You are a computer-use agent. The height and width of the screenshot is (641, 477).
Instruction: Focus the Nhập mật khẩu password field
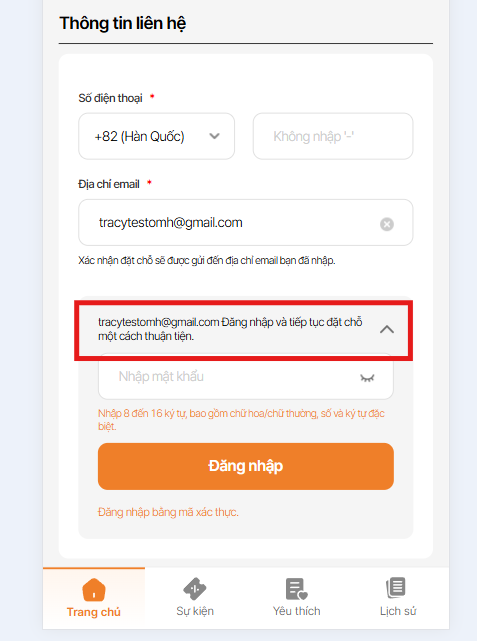pos(246,377)
